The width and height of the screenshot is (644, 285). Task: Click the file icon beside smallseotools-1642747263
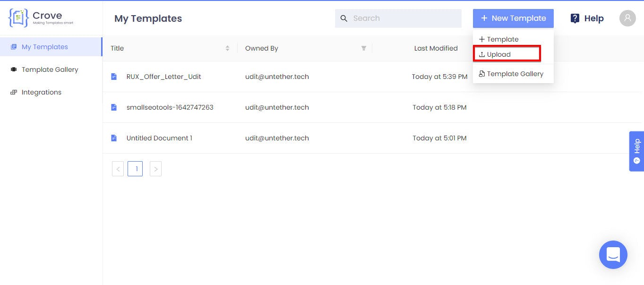click(114, 107)
